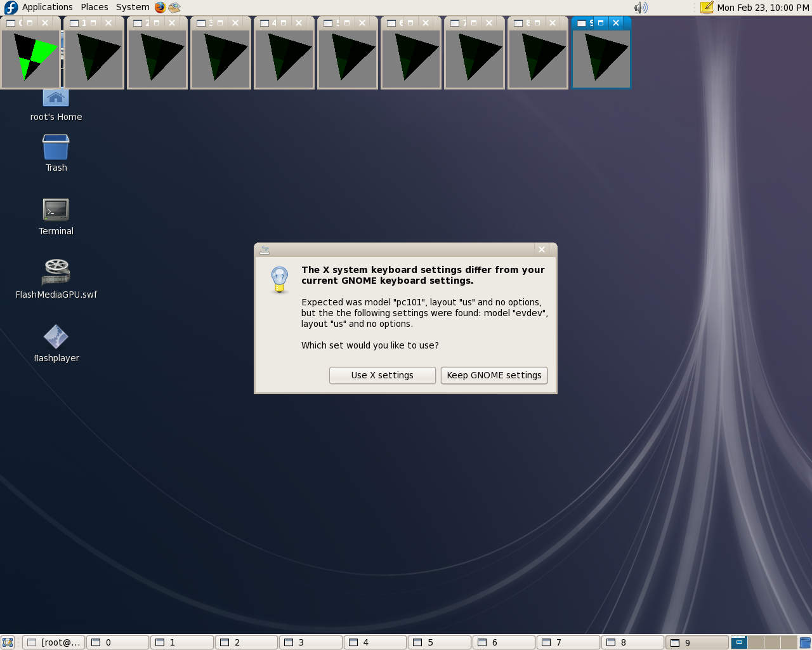This screenshot has width=812, height=650.
Task: Select the flashplayer desktop icon
Action: [56, 337]
